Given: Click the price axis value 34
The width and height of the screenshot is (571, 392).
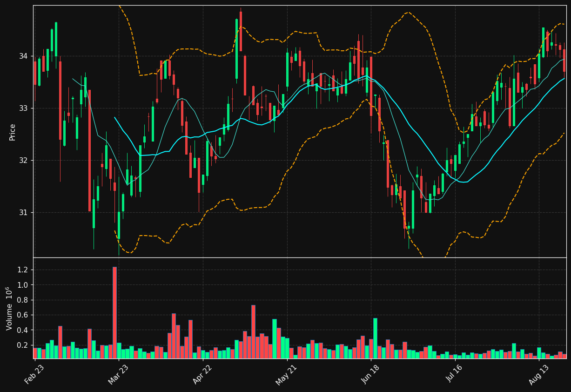Looking at the screenshot, I should pos(23,56).
